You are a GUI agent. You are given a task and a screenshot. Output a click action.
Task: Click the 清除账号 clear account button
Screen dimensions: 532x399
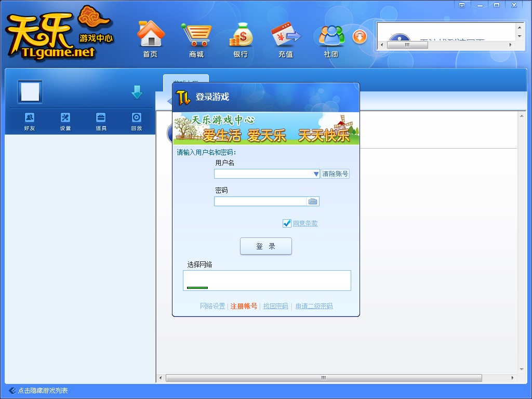pyautogui.click(x=335, y=174)
